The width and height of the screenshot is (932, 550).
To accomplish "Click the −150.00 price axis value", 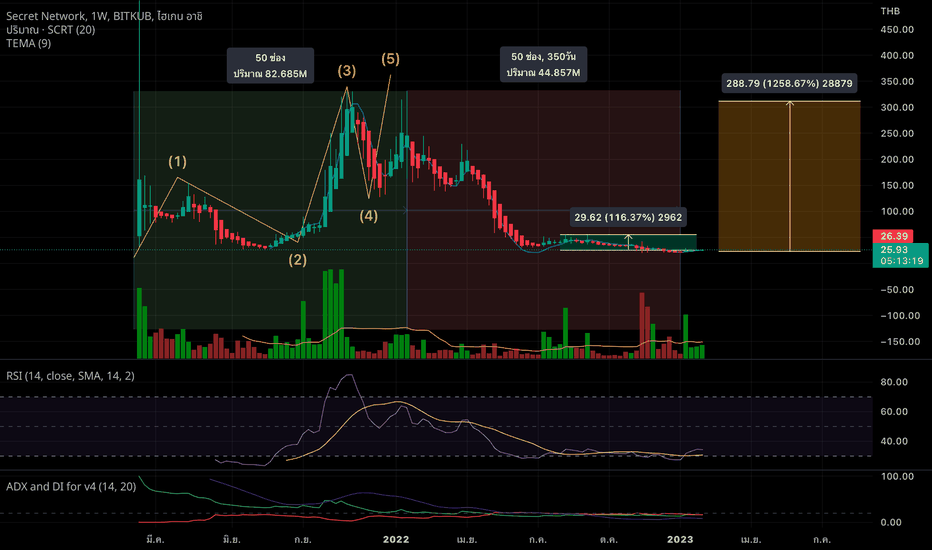I will click(900, 341).
